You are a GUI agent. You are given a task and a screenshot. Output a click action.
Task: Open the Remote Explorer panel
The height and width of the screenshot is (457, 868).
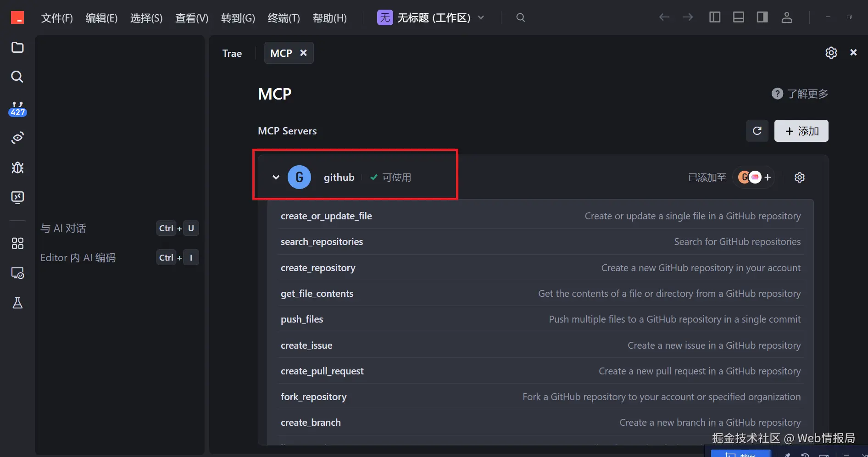pyautogui.click(x=17, y=273)
